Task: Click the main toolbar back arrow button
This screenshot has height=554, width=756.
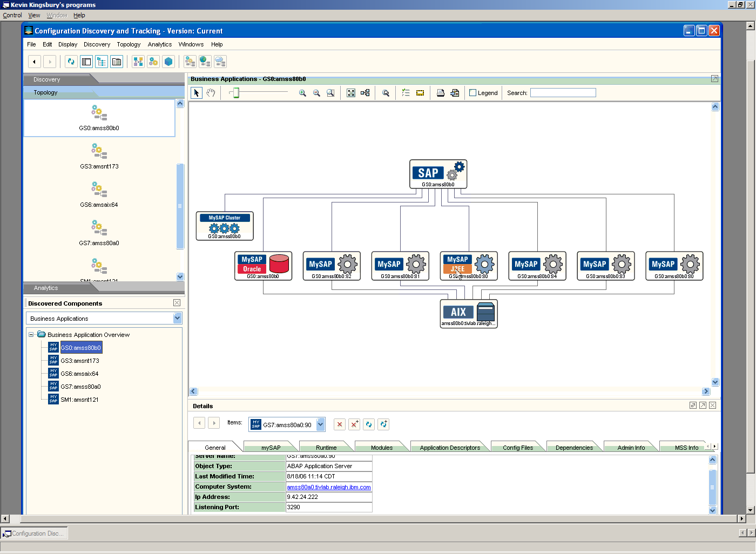Action: pos(35,62)
